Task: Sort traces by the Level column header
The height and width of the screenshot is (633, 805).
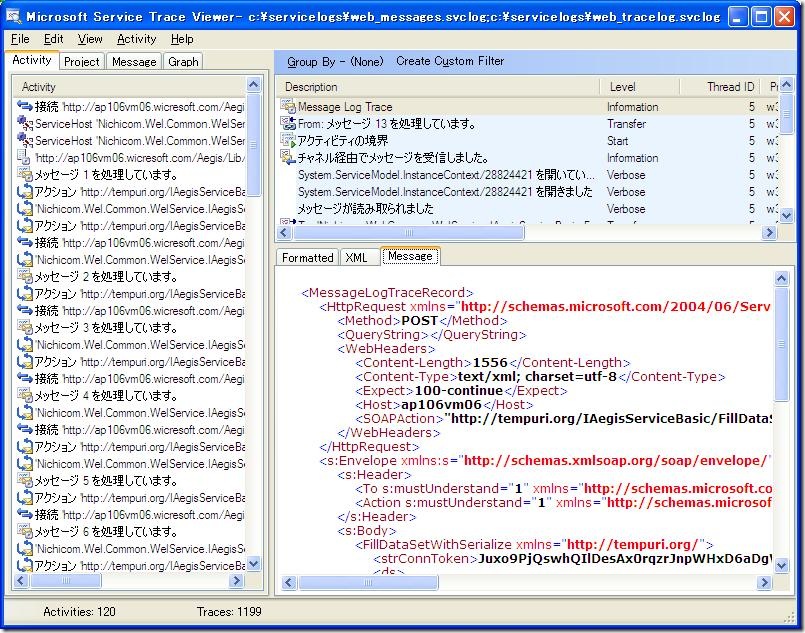Action: point(640,87)
